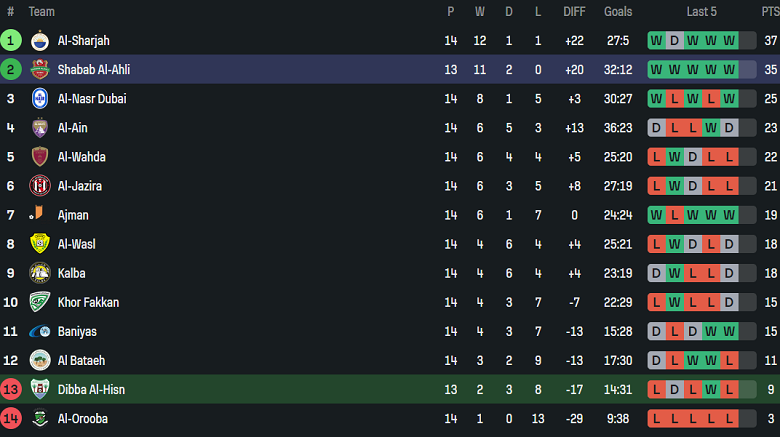
Task: Open the Al-Nasr Dubai crest icon
Action: coord(39,99)
